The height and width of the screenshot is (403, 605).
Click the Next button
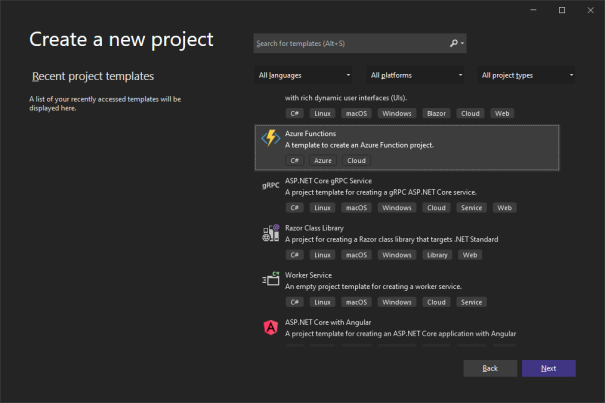(x=549, y=368)
